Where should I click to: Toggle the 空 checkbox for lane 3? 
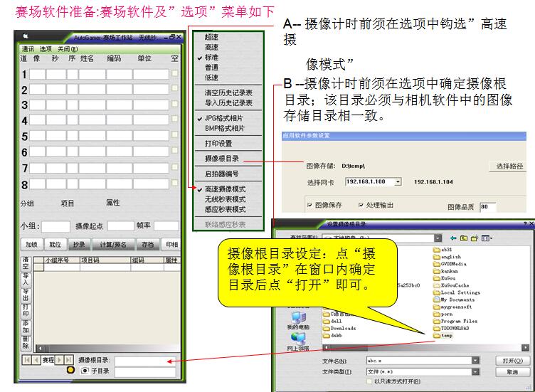coord(175,103)
